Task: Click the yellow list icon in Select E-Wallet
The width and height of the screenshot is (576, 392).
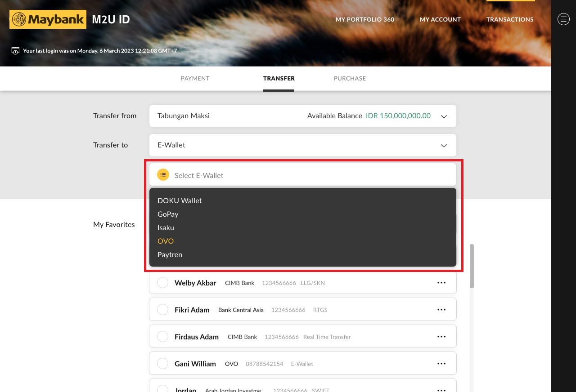Action: [x=163, y=174]
